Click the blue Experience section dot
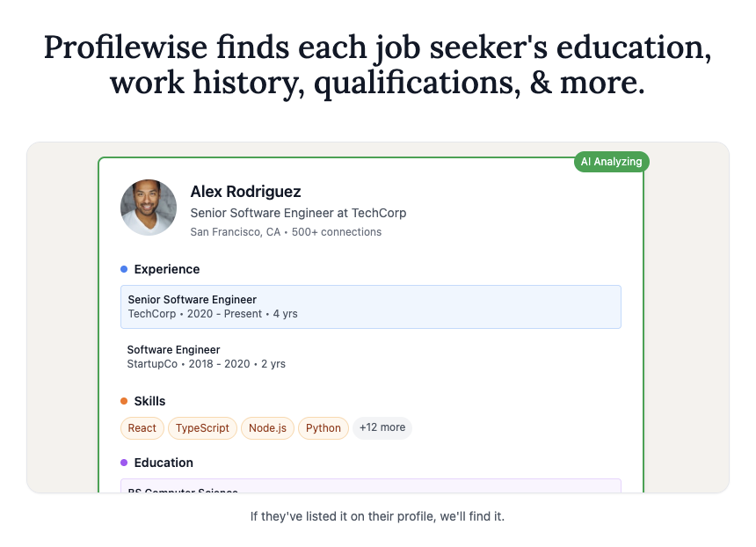 [x=124, y=269]
